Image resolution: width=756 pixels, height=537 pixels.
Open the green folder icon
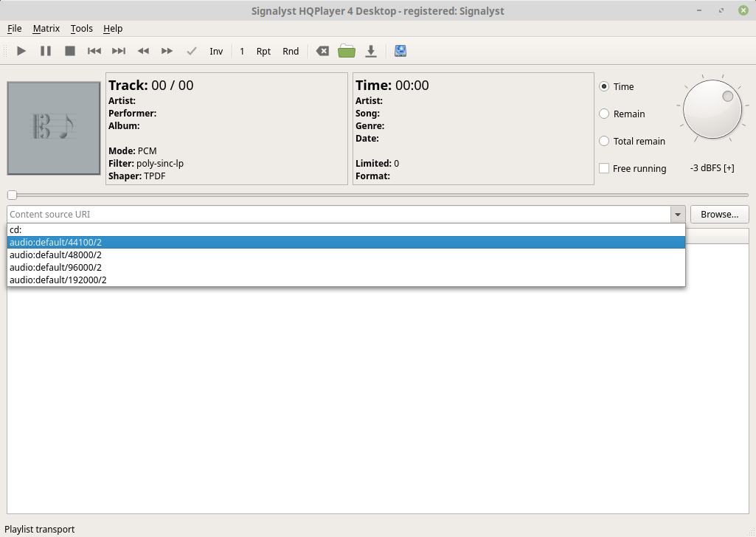(347, 51)
